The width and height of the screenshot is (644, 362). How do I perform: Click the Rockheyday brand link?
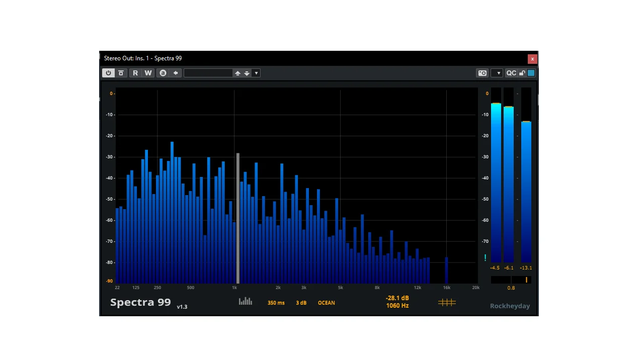point(510,306)
